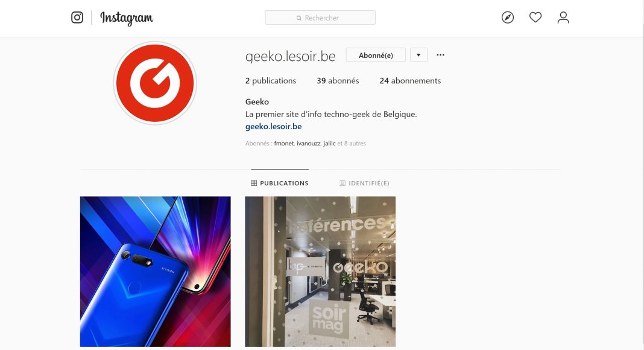Open the three-dot options menu

pyautogui.click(x=440, y=55)
